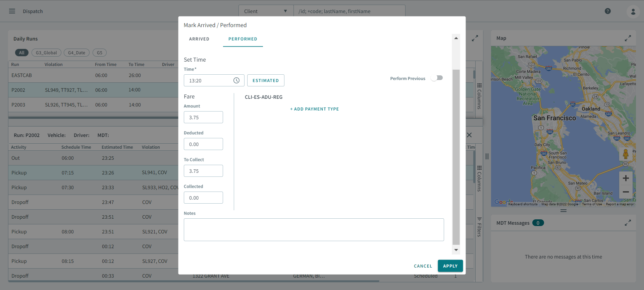Select the Pickup row scheduled 07:15
This screenshot has height=290, width=644.
coord(93,173)
